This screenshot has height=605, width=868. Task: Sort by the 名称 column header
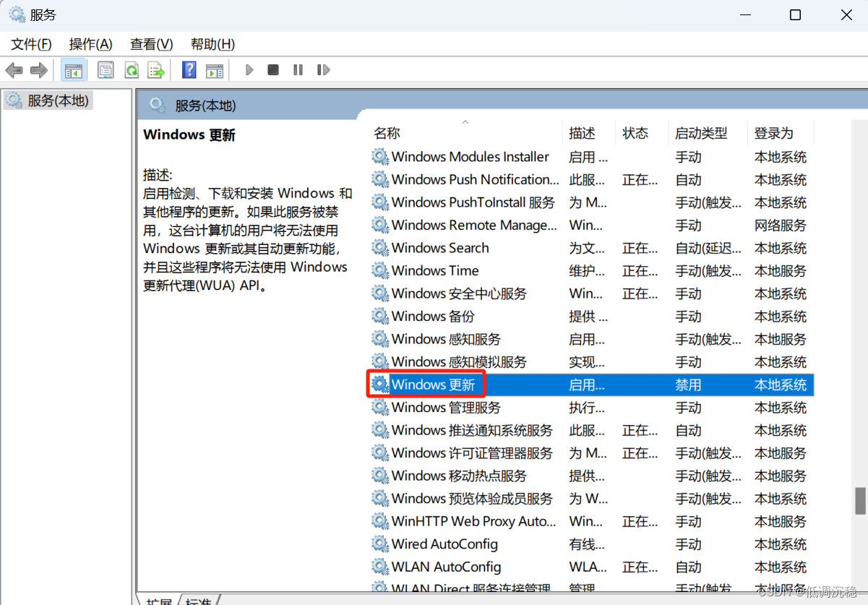pos(465,133)
